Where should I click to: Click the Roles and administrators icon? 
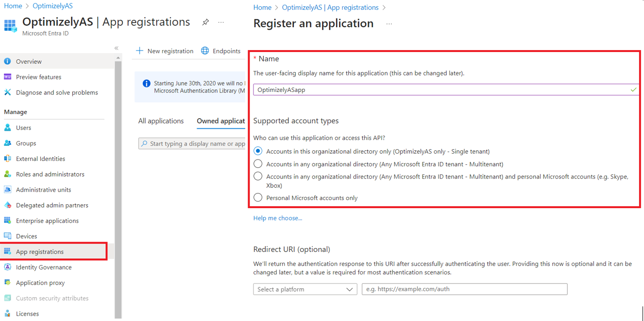point(7,174)
